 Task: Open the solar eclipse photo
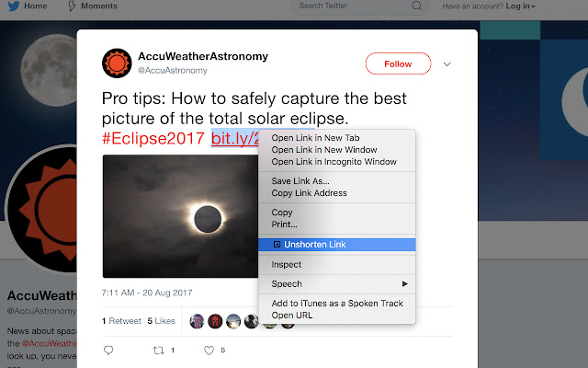click(x=179, y=216)
